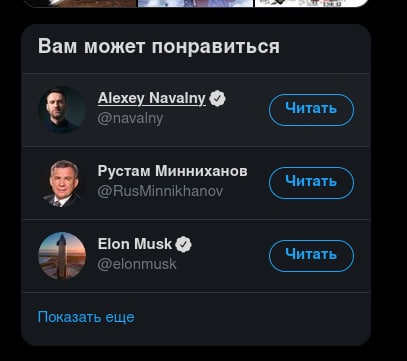The image size is (407, 361).
Task: Select the Elon Musk name link
Action: [x=135, y=244]
